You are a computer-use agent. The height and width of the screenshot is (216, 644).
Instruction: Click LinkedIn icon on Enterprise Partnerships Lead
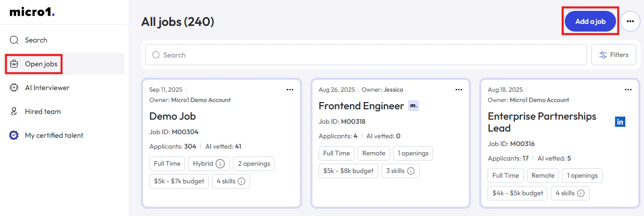(620, 122)
